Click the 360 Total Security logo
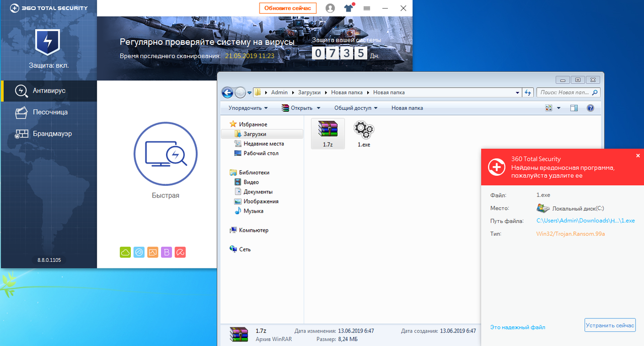Image resolution: width=644 pixels, height=346 pixels. coord(48,8)
